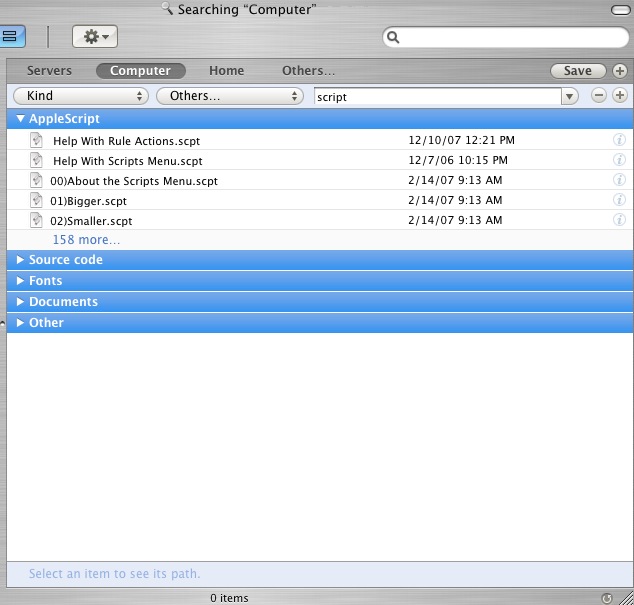The image size is (634, 605).
Task: Click the Spotlight search field
Action: (x=505, y=37)
